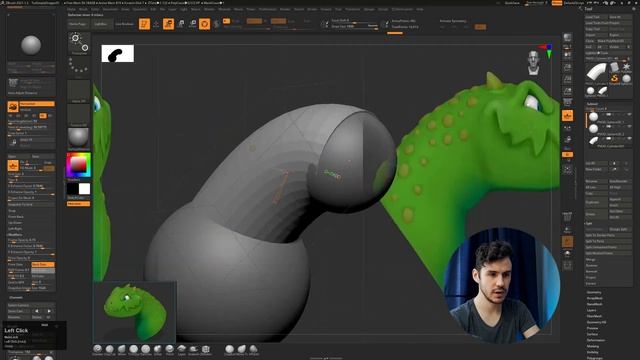
Task: Select the large bent cylinder tool thumbnail
Action: click(596, 73)
